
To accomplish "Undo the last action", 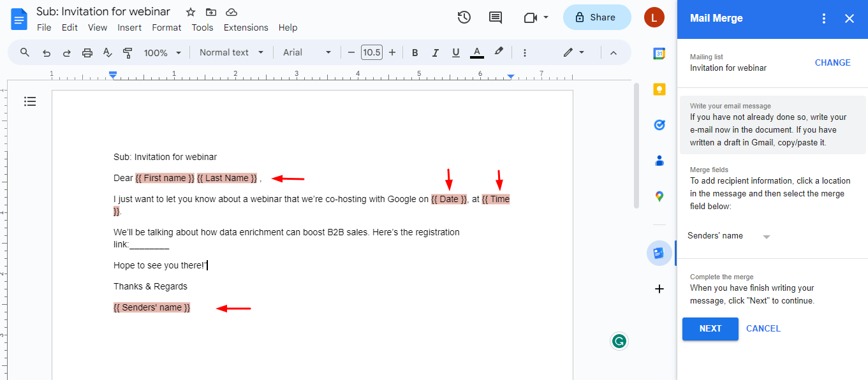I will [46, 52].
